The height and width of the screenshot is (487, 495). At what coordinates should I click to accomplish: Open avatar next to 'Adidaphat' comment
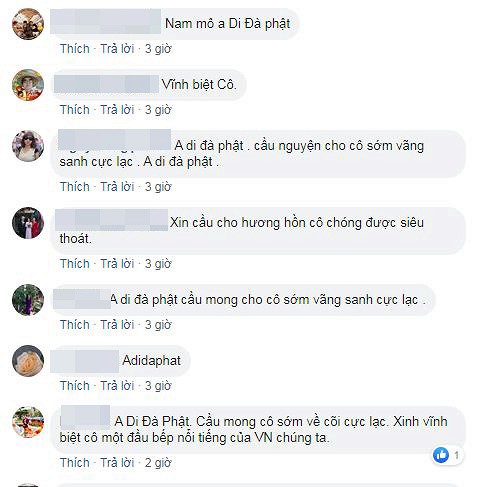tap(28, 361)
